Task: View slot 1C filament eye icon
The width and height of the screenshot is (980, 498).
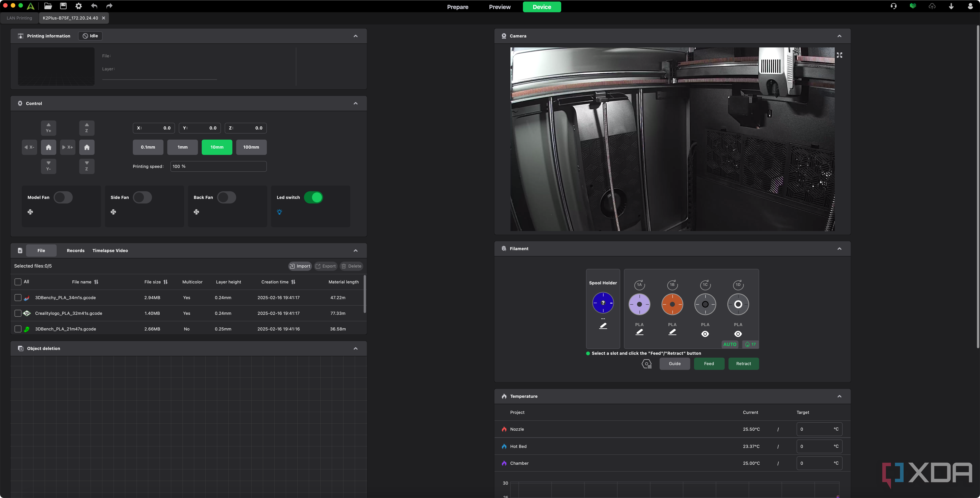Action: point(705,334)
